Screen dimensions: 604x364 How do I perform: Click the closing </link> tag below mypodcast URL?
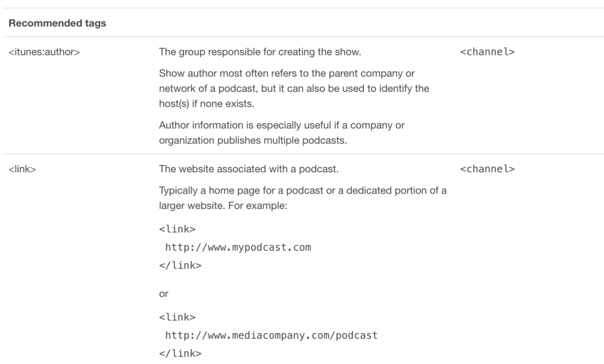coord(180,265)
